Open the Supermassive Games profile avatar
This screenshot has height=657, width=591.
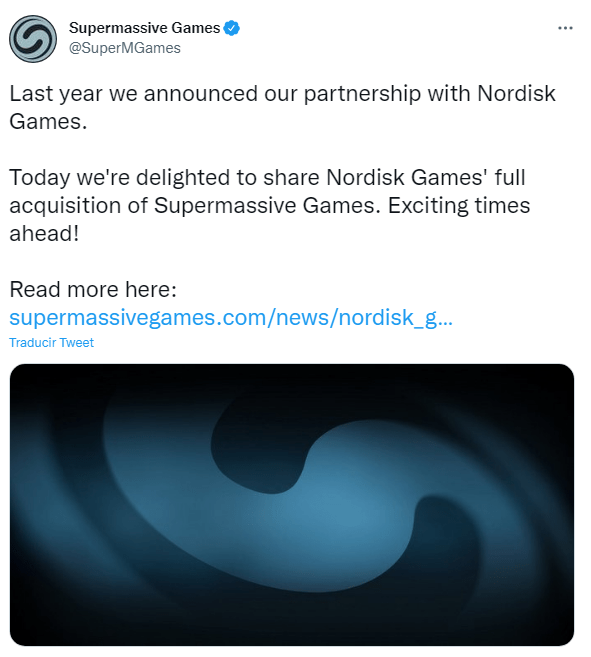tap(33, 39)
